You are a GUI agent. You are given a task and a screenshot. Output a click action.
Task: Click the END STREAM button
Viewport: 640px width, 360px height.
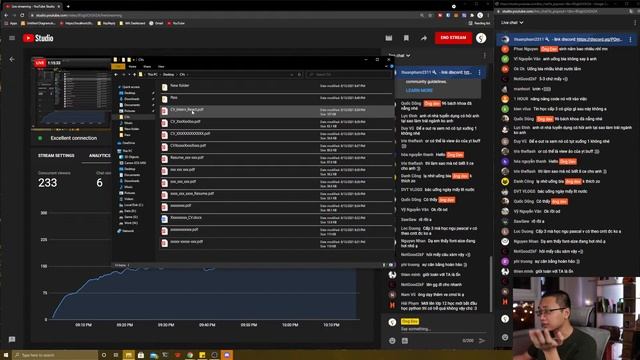click(453, 38)
